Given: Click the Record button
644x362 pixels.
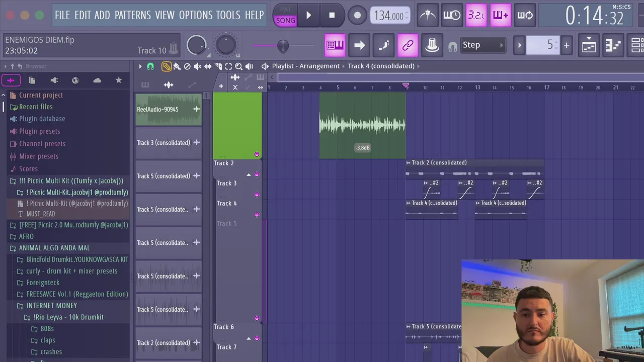Looking at the screenshot, I should (x=357, y=16).
